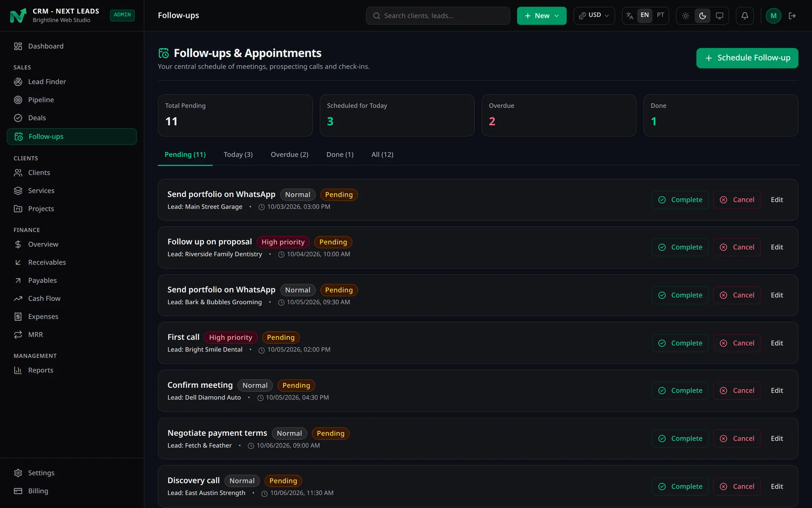The width and height of the screenshot is (812, 508).
Task: Switch to the Today (3) tab
Action: pyautogui.click(x=238, y=154)
